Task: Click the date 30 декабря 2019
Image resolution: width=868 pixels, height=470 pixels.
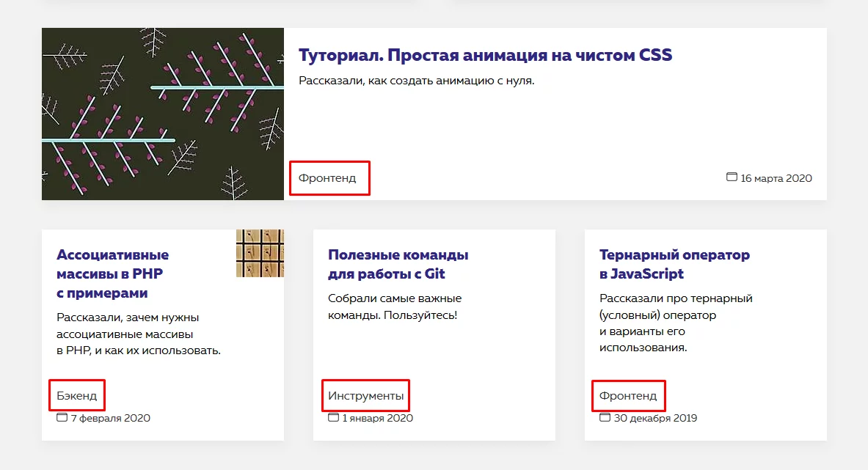Action: tap(655, 418)
